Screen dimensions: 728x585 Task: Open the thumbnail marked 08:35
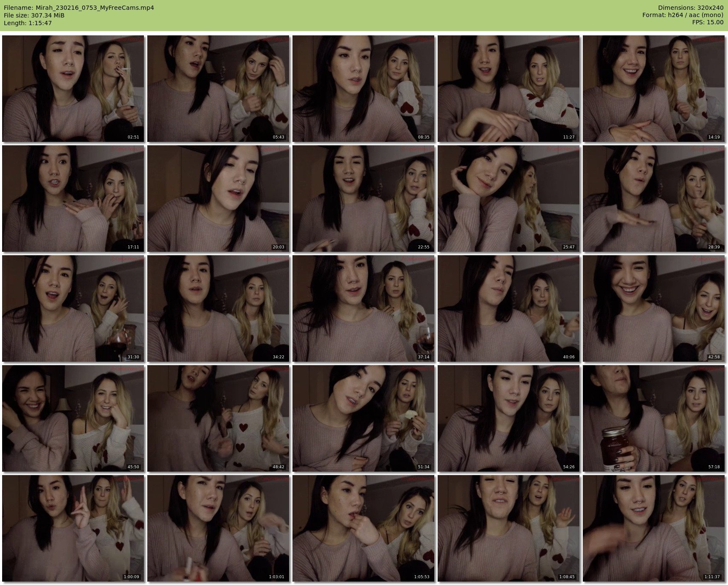pyautogui.click(x=363, y=89)
